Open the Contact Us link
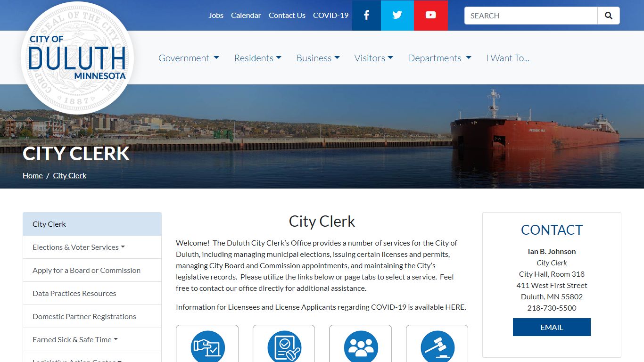Screen dimensions: 644x362 coord(287,15)
